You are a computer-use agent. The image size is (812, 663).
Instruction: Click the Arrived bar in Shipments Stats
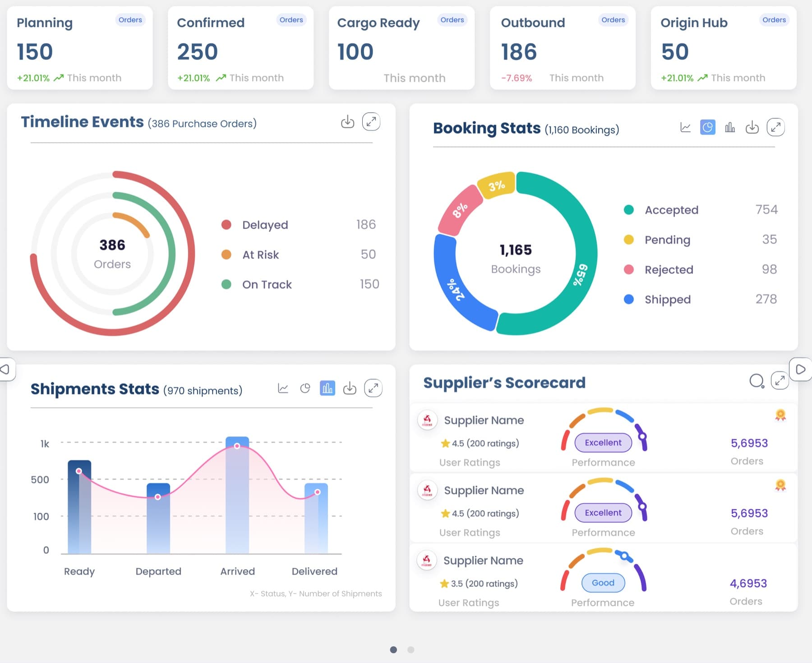pos(237,495)
